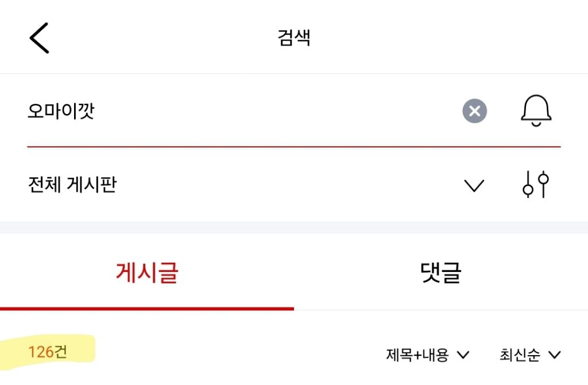
Task: Tap the bell to register a search notification
Action: pyautogui.click(x=536, y=111)
